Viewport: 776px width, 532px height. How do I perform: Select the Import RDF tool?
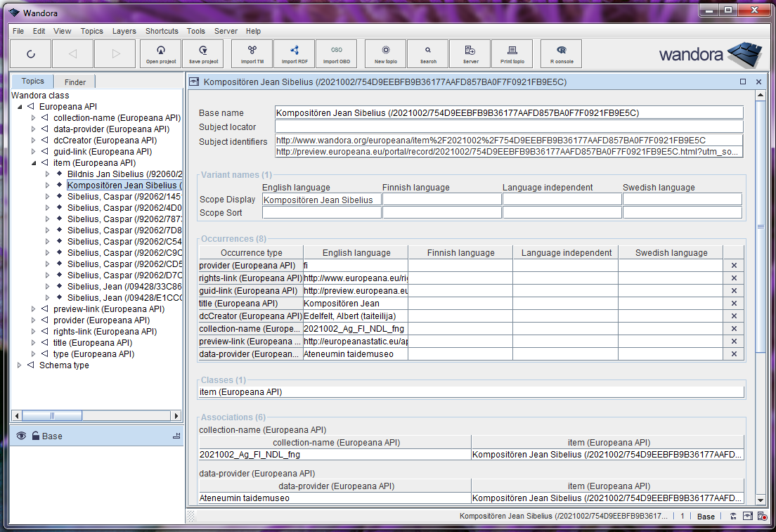(x=295, y=53)
